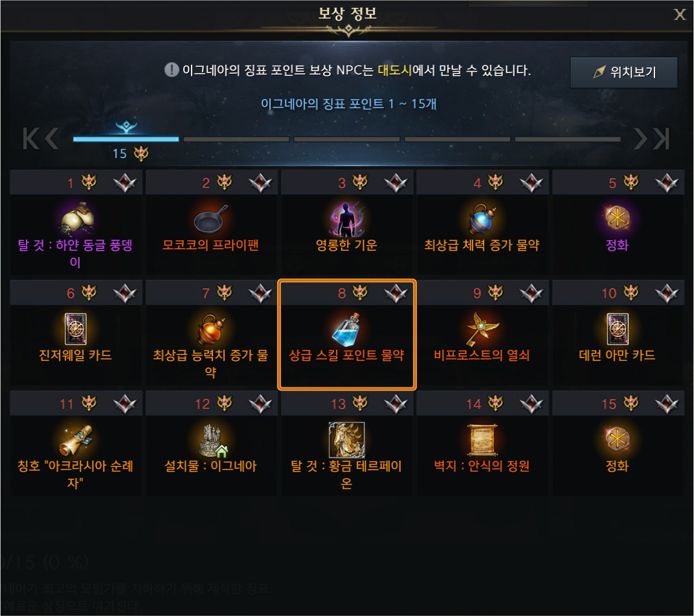The width and height of the screenshot is (694, 616).
Task: Close the 보상 정보 window
Action: [x=679, y=15]
